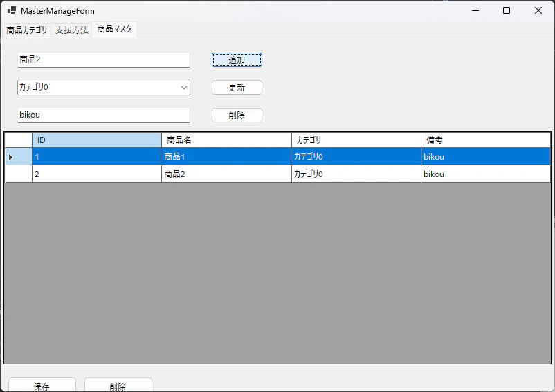Screen dimensions: 555x392
Task: Click the 商品2 name text field
Action: [x=104, y=59]
